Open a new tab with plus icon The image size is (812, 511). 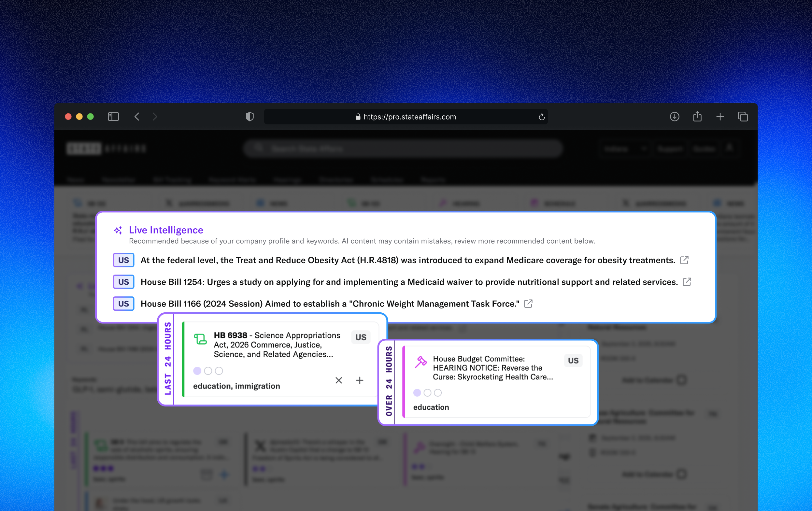tap(720, 117)
